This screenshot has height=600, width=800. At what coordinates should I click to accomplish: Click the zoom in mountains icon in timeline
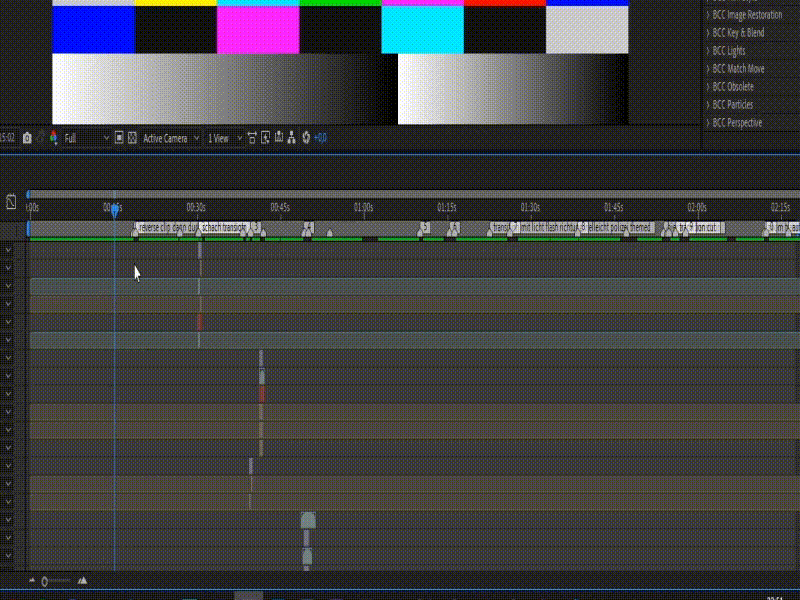pyautogui.click(x=82, y=581)
